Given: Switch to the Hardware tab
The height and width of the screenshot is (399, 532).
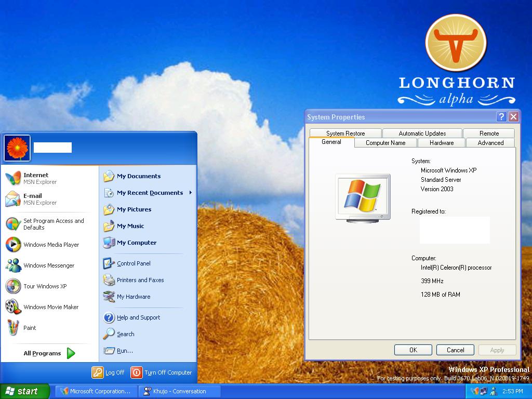Looking at the screenshot, I should coord(441,142).
